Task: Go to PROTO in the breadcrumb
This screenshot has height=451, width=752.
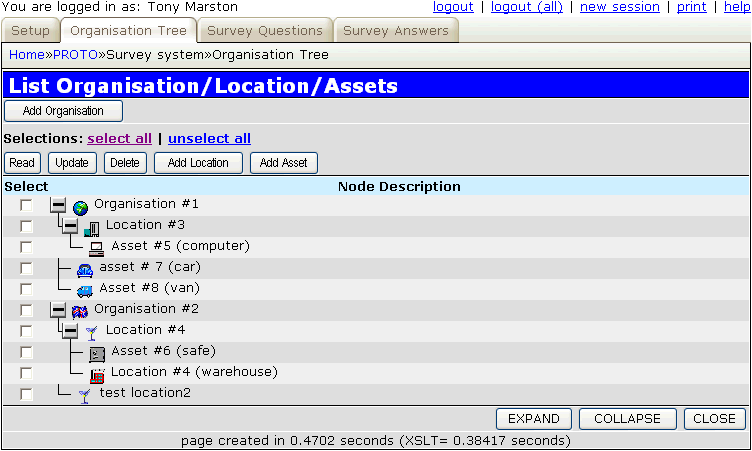Action: 75,55
